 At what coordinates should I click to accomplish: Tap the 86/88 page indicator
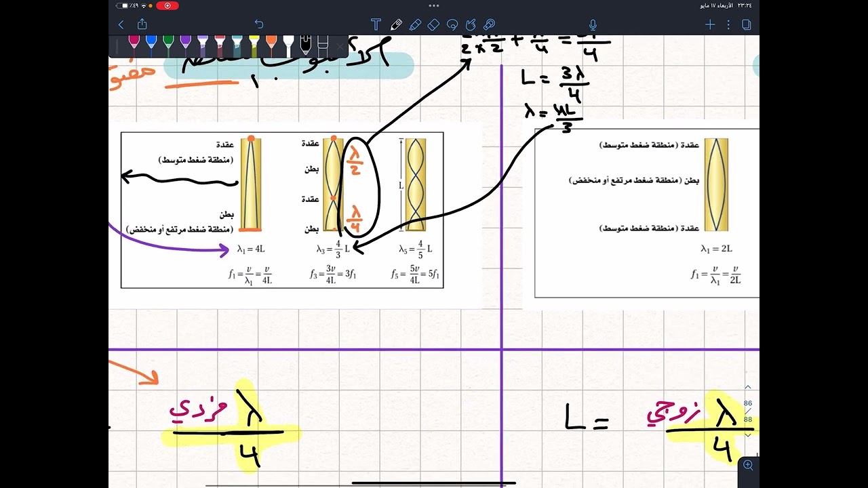click(x=748, y=411)
